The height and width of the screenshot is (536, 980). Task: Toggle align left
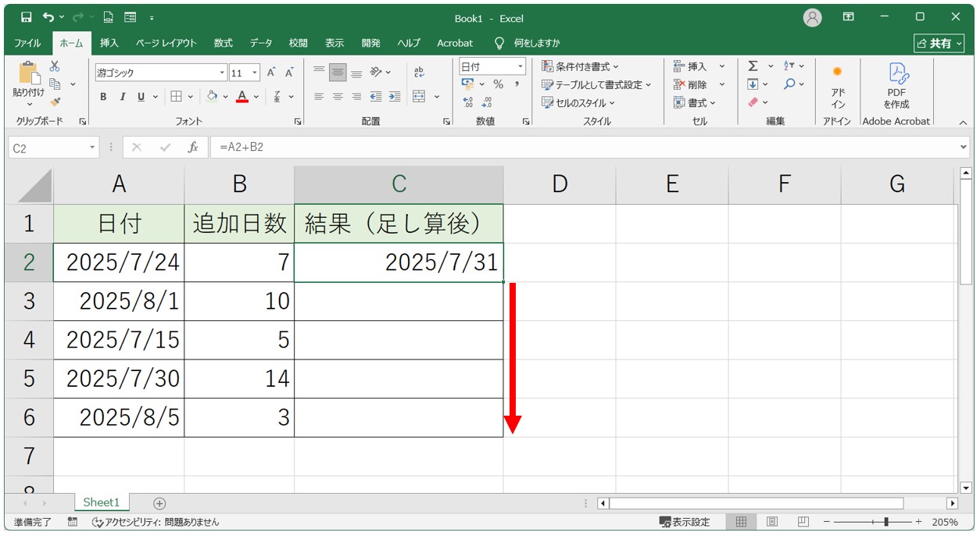click(x=319, y=97)
